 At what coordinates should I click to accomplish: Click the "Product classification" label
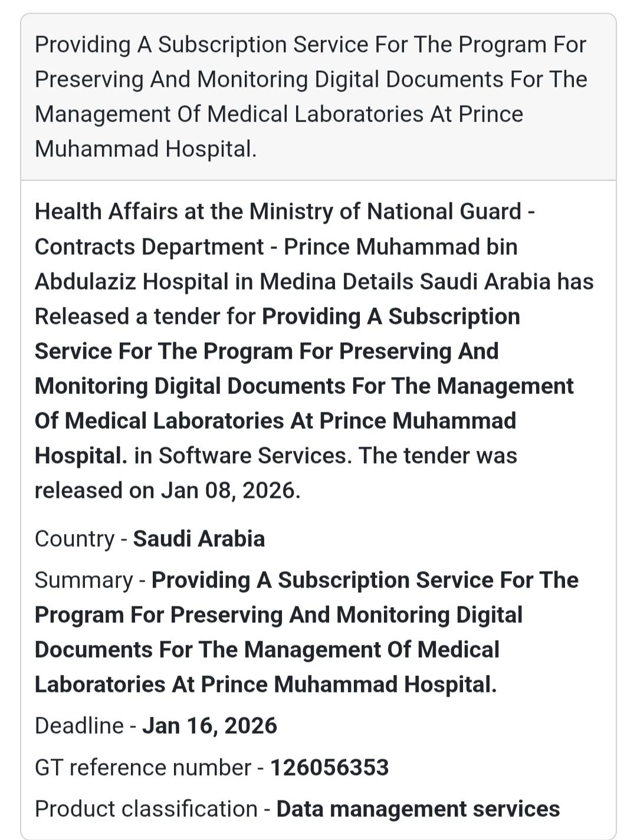coord(146,809)
